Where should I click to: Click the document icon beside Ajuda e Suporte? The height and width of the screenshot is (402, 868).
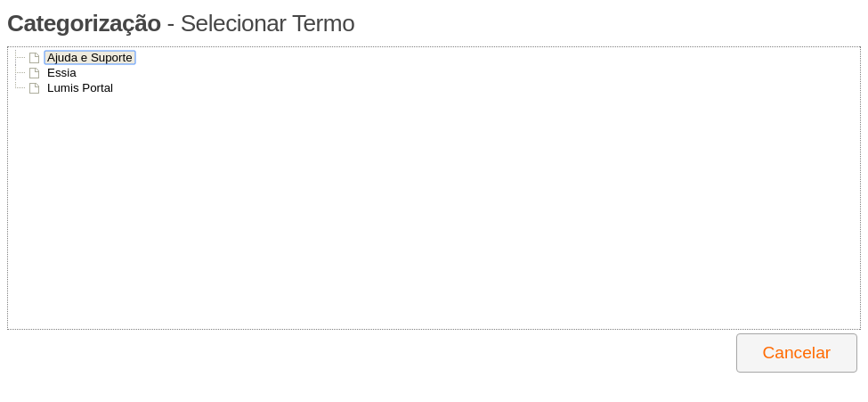[35, 58]
